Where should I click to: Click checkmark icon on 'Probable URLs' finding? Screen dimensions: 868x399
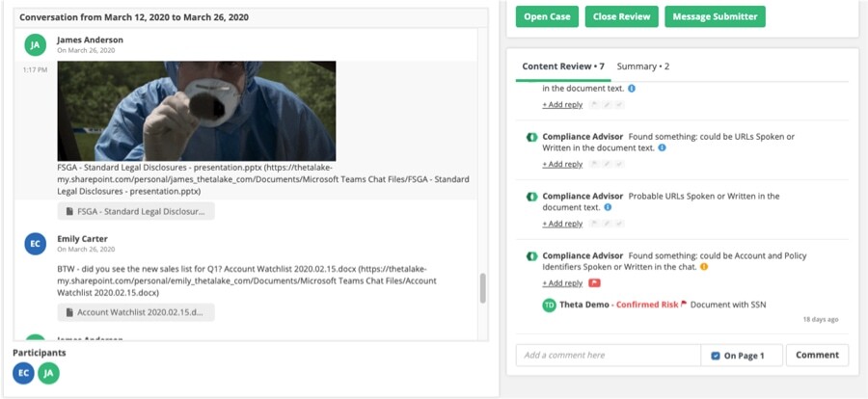(x=619, y=225)
